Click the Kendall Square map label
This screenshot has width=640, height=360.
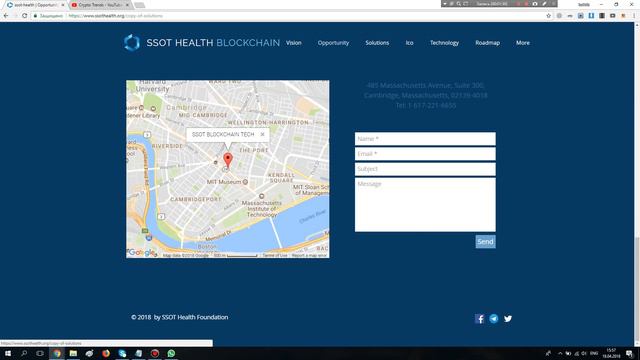(281, 178)
